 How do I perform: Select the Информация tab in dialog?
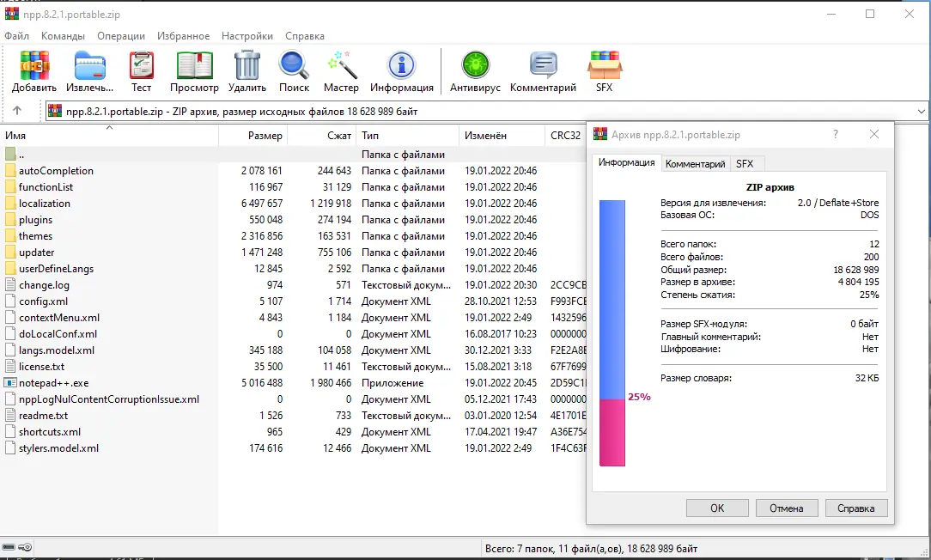point(626,162)
